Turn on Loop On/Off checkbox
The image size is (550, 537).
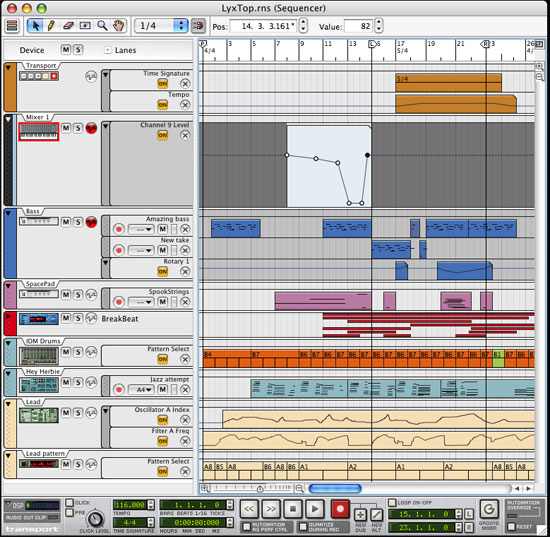392,503
